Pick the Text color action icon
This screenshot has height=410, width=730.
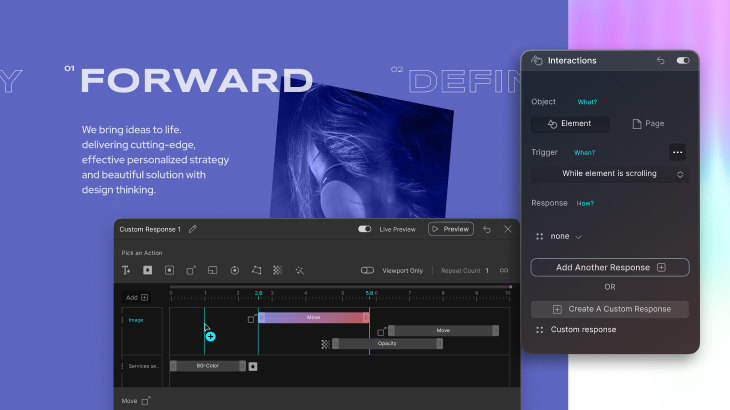pos(126,270)
